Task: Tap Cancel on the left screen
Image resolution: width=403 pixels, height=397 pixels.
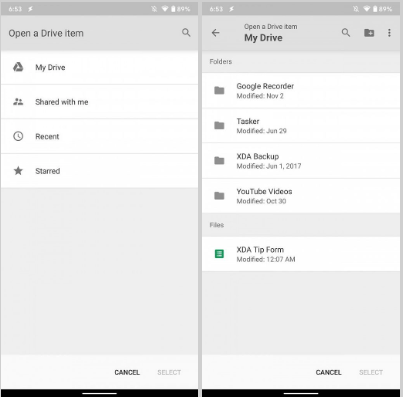Action: pyautogui.click(x=127, y=372)
